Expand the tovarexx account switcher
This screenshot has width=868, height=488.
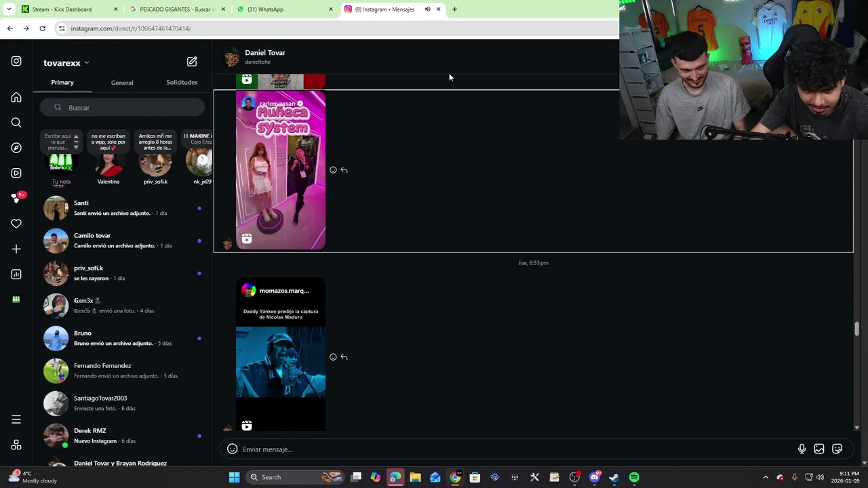point(66,63)
